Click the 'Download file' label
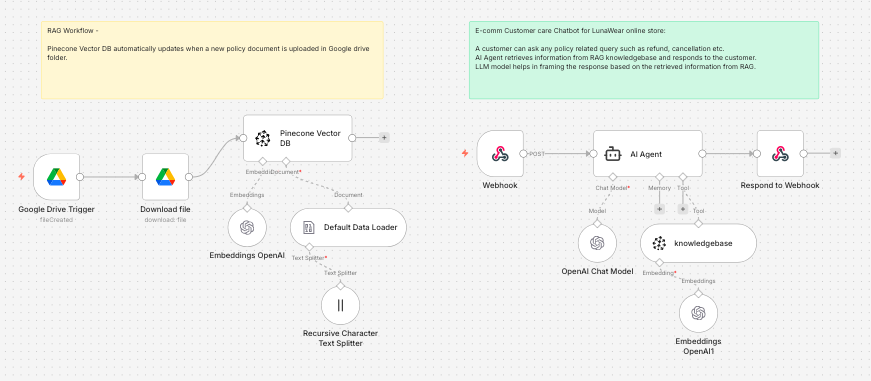 (x=166, y=209)
